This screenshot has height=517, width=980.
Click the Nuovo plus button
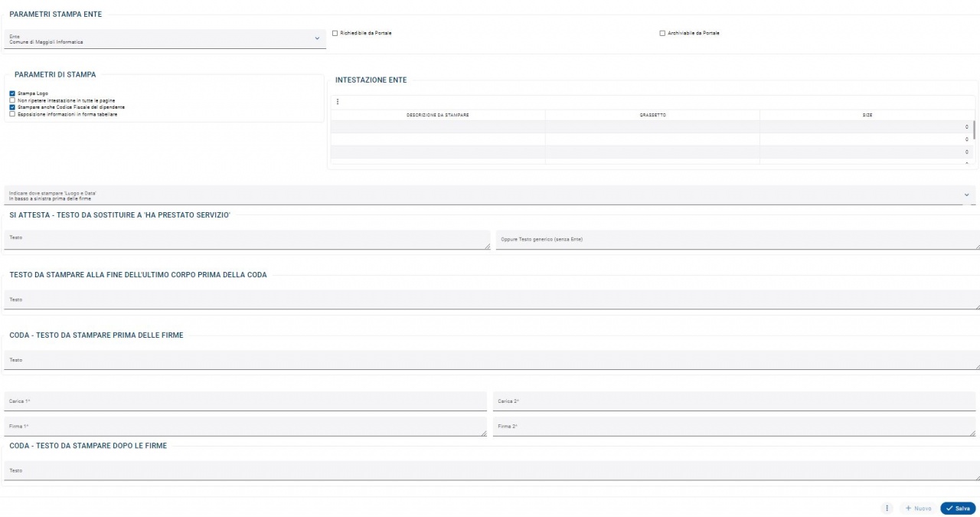(918, 509)
